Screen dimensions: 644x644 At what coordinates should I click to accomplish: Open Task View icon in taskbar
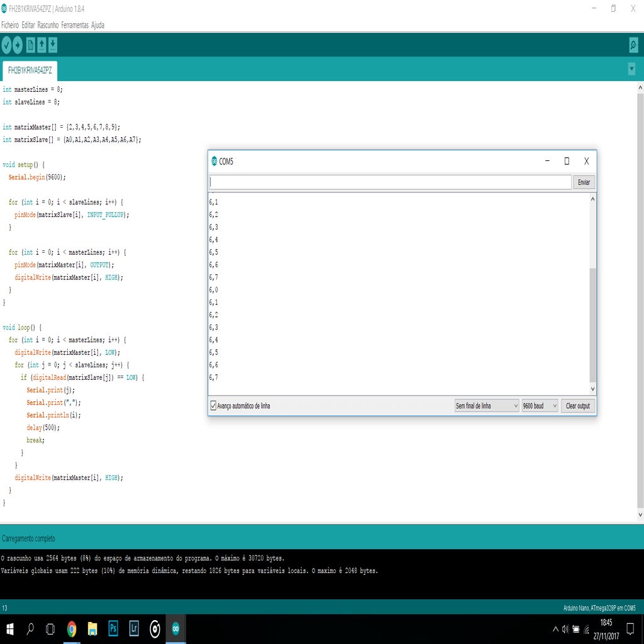(50, 629)
